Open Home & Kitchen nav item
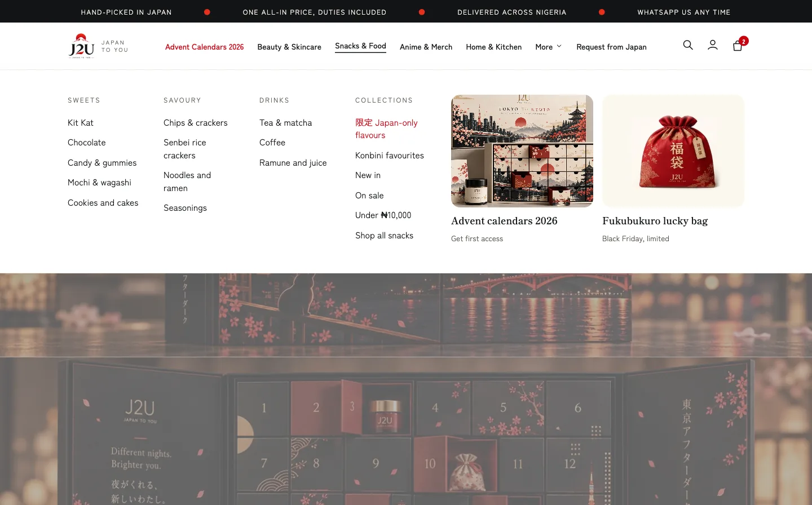This screenshot has width=812, height=505. pyautogui.click(x=493, y=47)
